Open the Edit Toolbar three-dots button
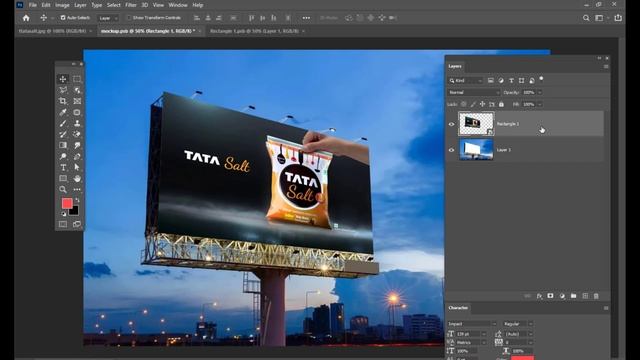The image size is (640, 360). [77, 189]
